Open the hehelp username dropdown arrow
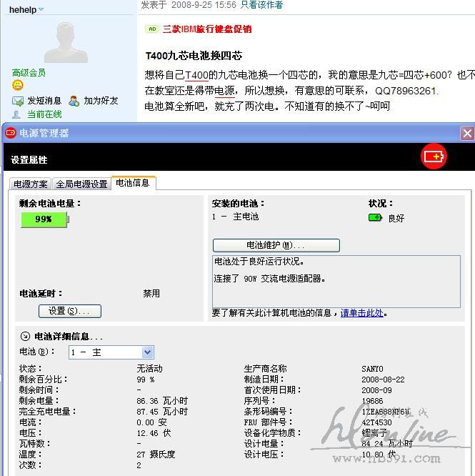475x476 pixels. point(41,9)
